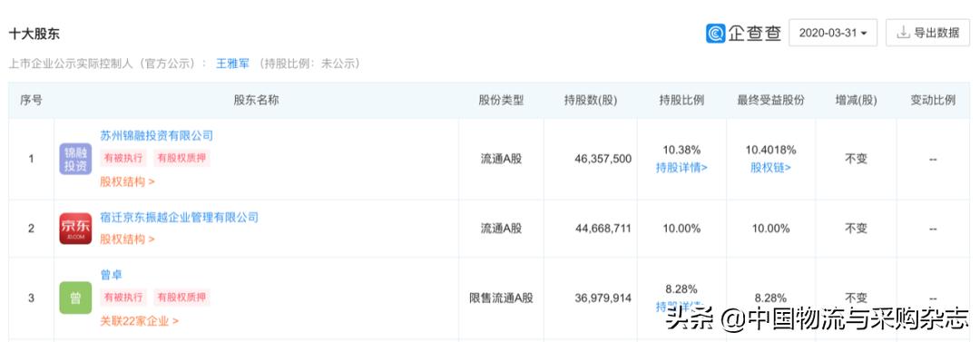Click the 导出数据 export button

point(927,34)
